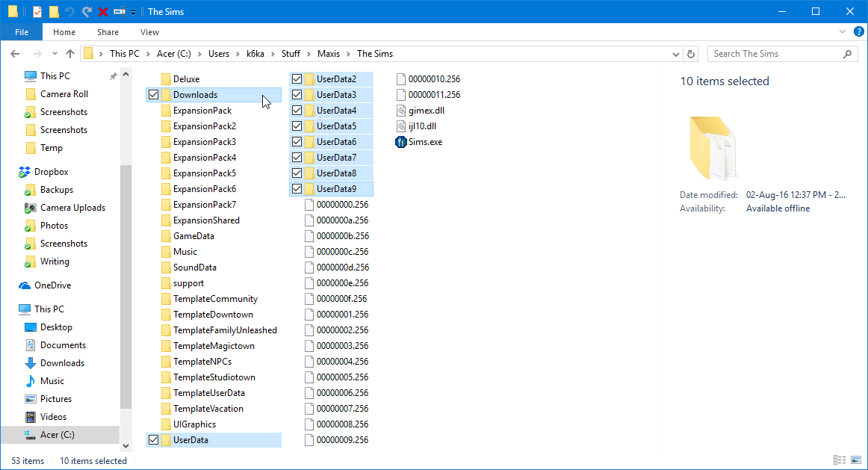This screenshot has height=470, width=868.
Task: Open the address bar history dropdown
Action: coord(675,54)
